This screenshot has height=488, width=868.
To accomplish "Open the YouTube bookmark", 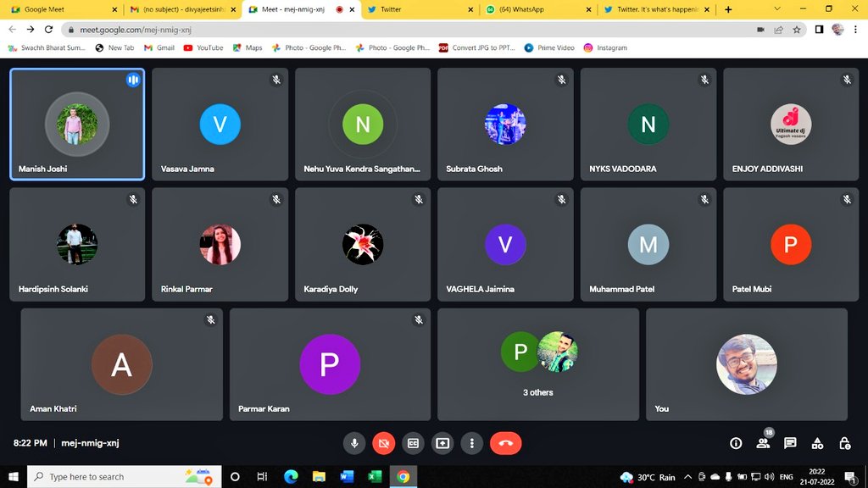I will (x=203, y=47).
